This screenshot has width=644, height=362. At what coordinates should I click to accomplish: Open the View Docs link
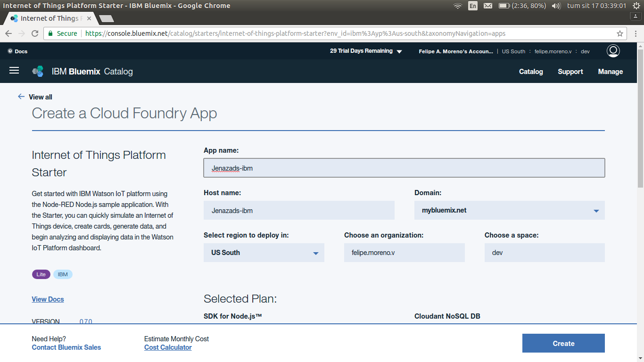[48, 299]
